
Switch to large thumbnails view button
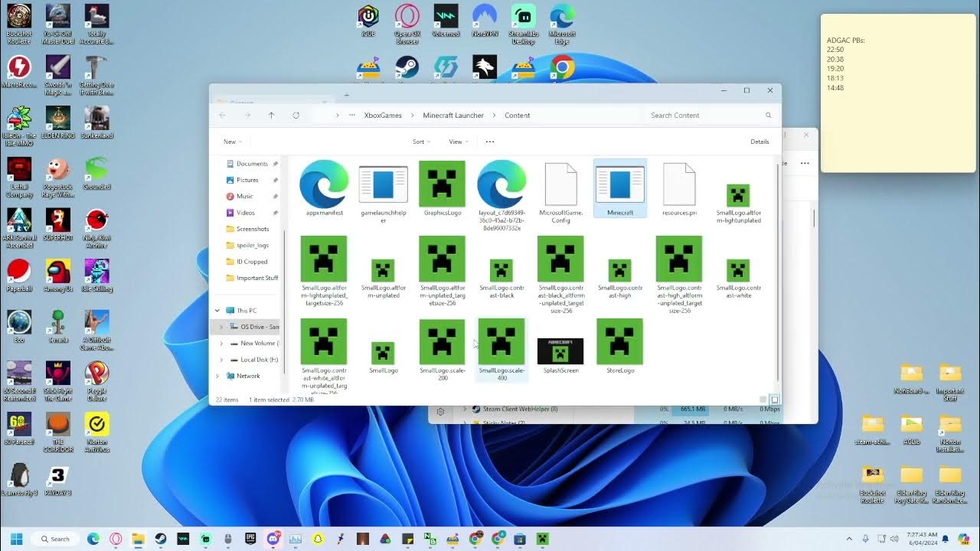(775, 399)
